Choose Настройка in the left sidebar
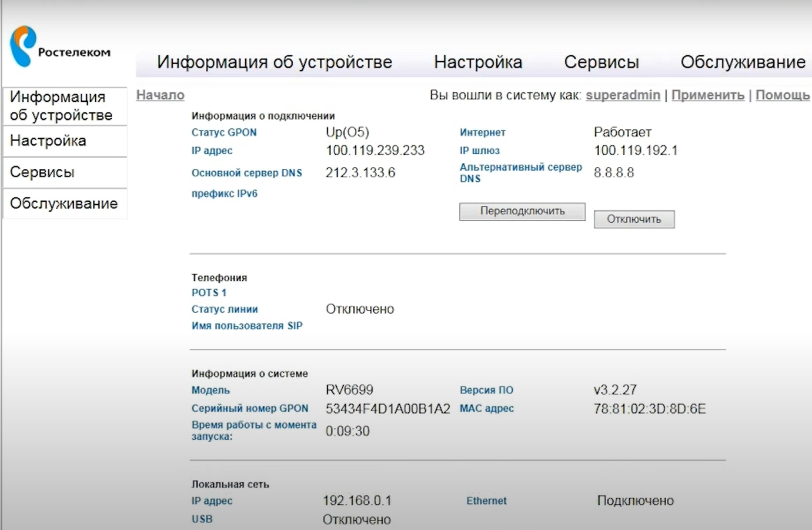812x530 pixels. coord(48,141)
